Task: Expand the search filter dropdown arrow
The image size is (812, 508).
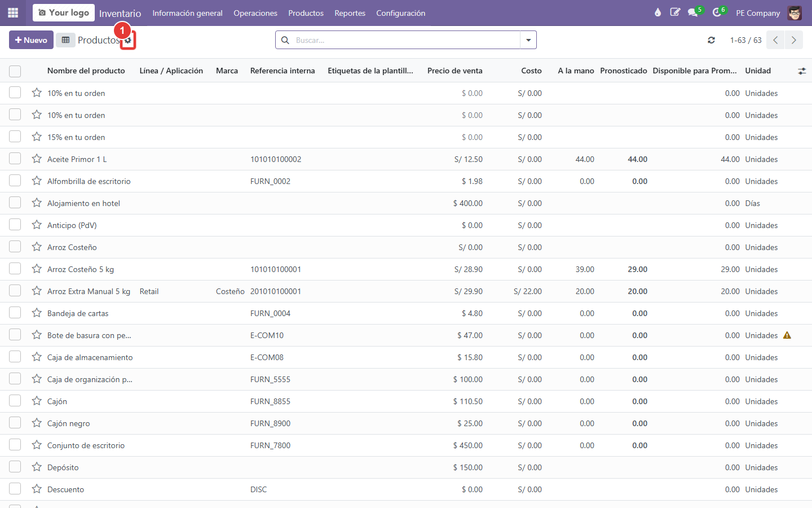Action: point(528,40)
